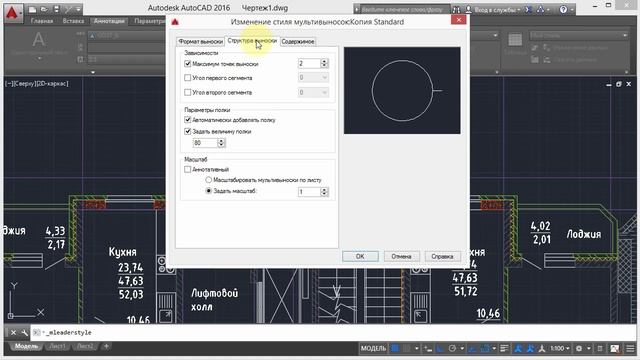Toggle object snap icon in status bar
The image size is (640, 360).
click(x=485, y=348)
